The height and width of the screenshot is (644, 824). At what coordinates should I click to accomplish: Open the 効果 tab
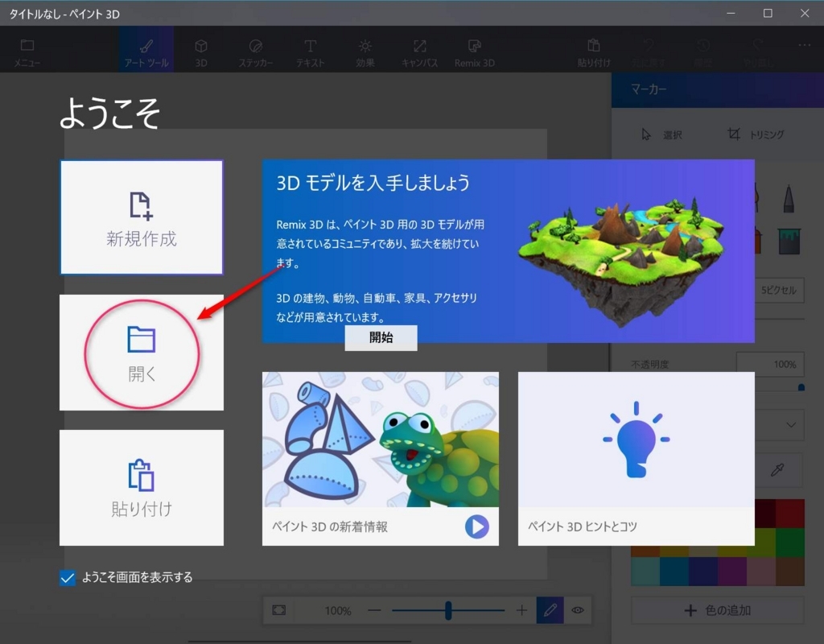[x=365, y=52]
